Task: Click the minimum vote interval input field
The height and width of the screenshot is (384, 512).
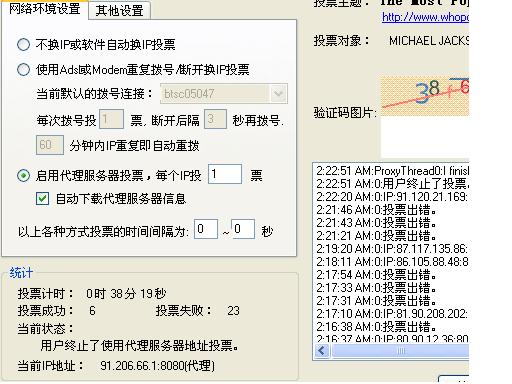Action: [x=206, y=229]
